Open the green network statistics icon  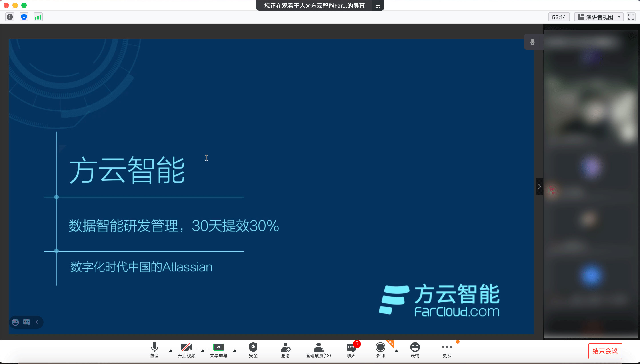[x=38, y=17]
